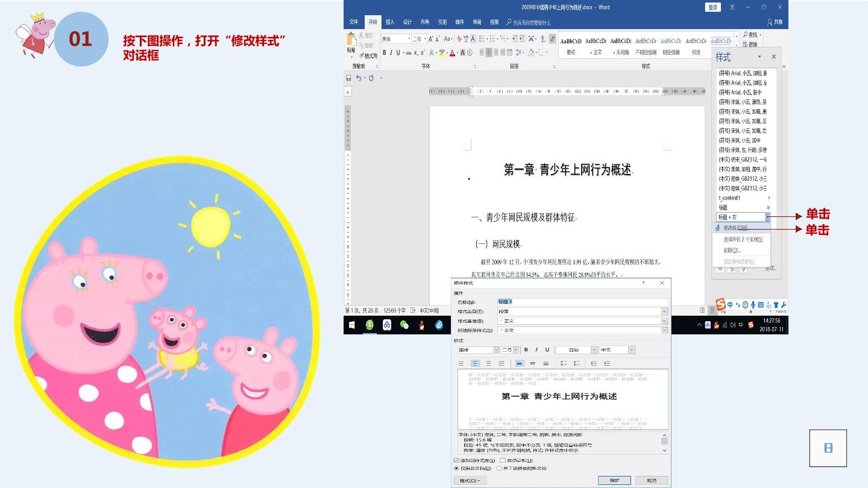This screenshot has height=488, width=868.
Task: Open the 自动 font color dropdown in dialog
Action: [594, 349]
